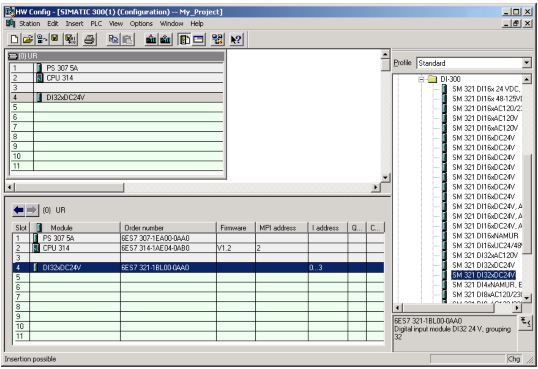Click rack view scroll down arrow
This screenshot has height=369, width=538.
pos(385,178)
